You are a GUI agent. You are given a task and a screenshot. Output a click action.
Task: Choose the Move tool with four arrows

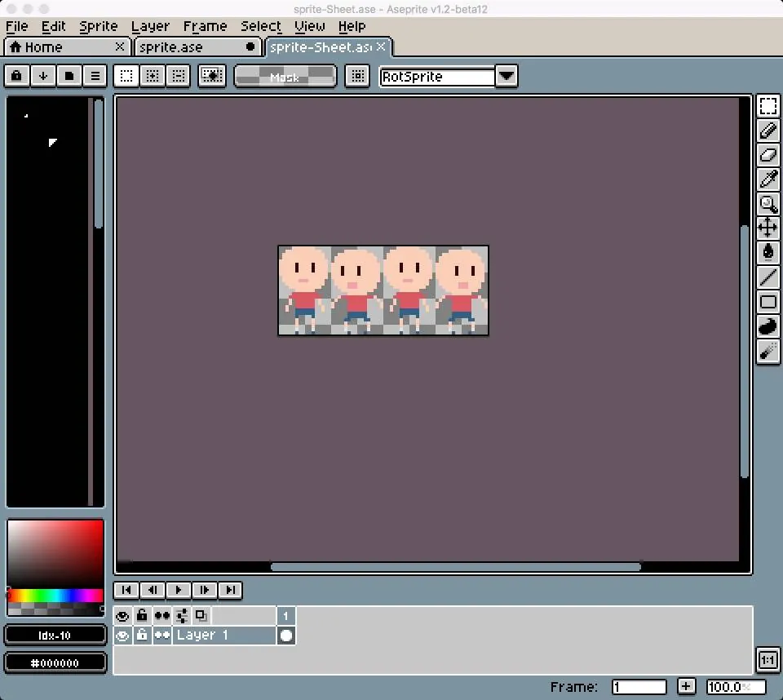768,228
